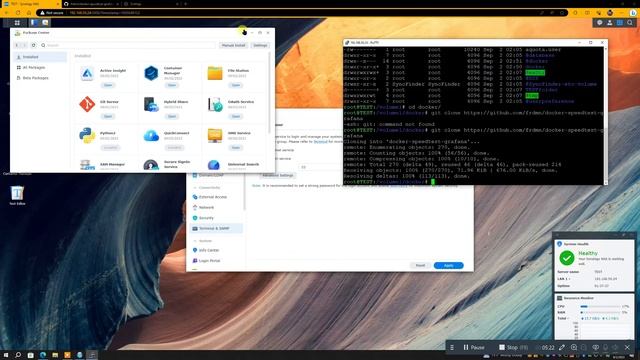Viewport: 640px width, 360px height.
Task: Click the OAuth Service package icon
Action: (x=215, y=104)
